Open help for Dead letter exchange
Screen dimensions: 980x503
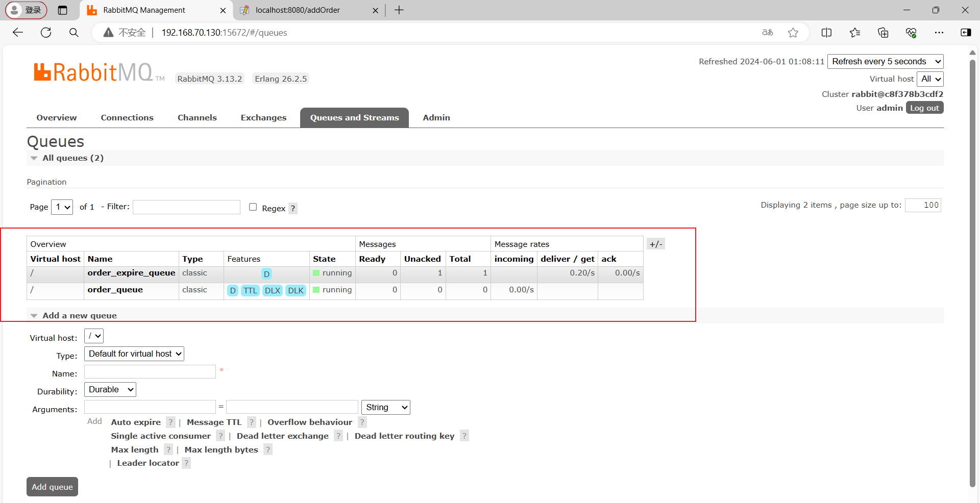[338, 436]
